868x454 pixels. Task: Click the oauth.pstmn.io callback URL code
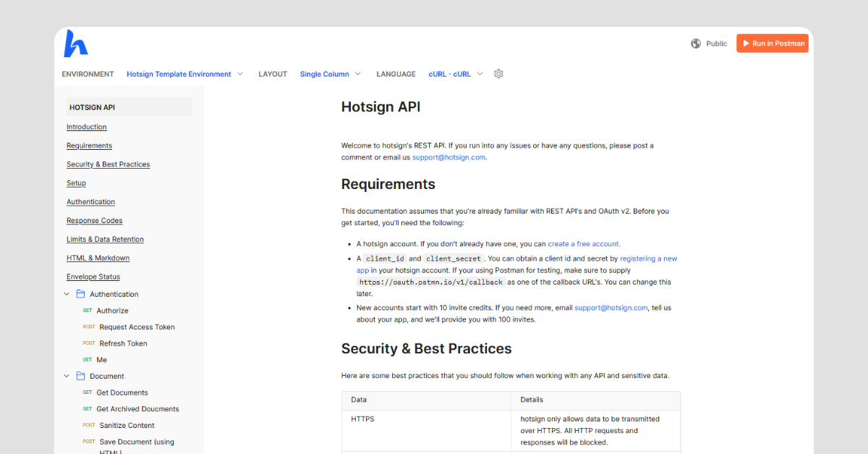pyautogui.click(x=431, y=282)
